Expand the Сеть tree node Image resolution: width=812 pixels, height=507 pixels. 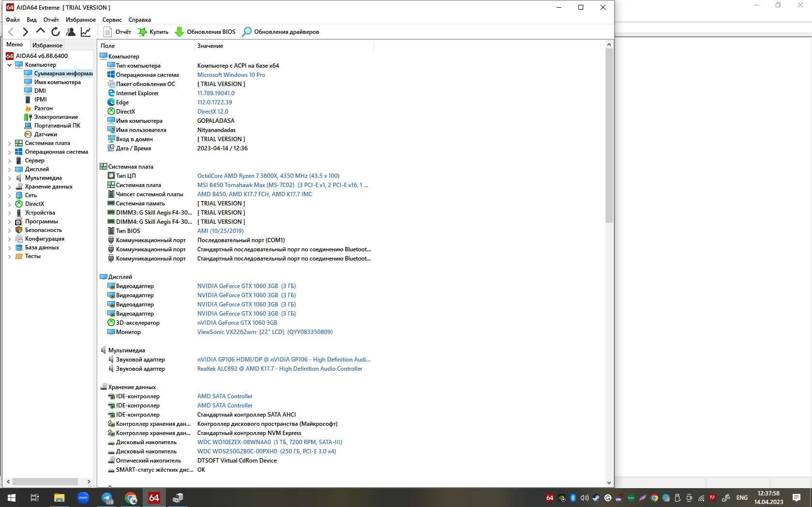(9, 195)
